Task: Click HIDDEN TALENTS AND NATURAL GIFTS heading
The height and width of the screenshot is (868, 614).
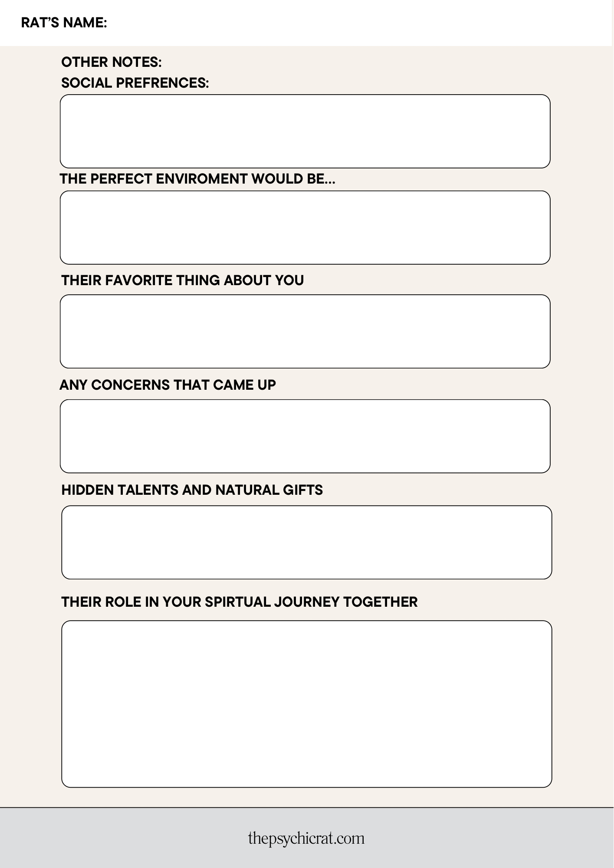Action: pos(192,490)
